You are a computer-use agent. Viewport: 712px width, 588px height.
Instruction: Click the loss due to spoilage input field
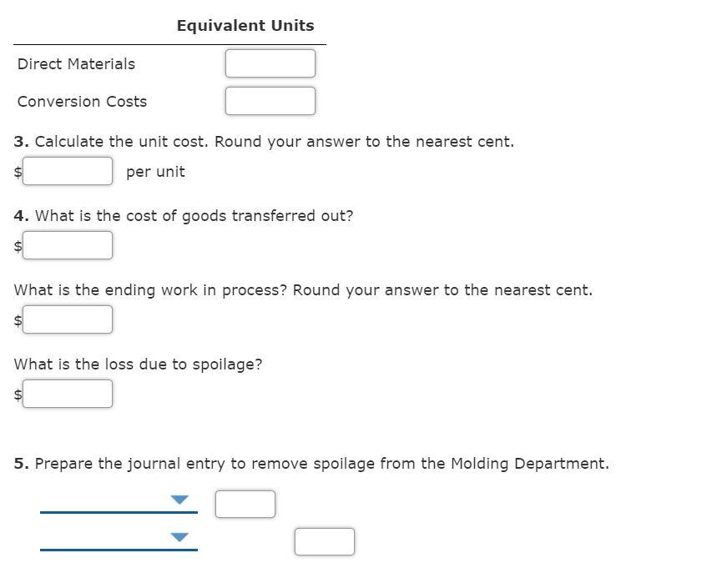click(68, 394)
